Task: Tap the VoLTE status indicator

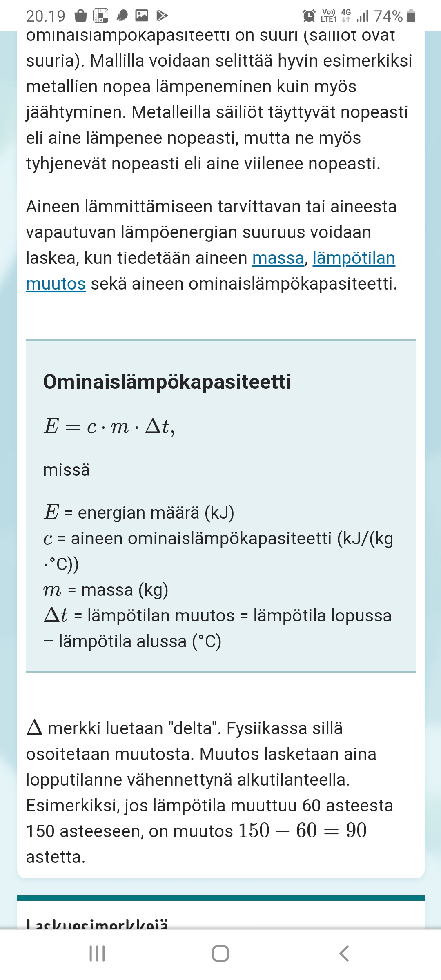Action: tap(329, 16)
